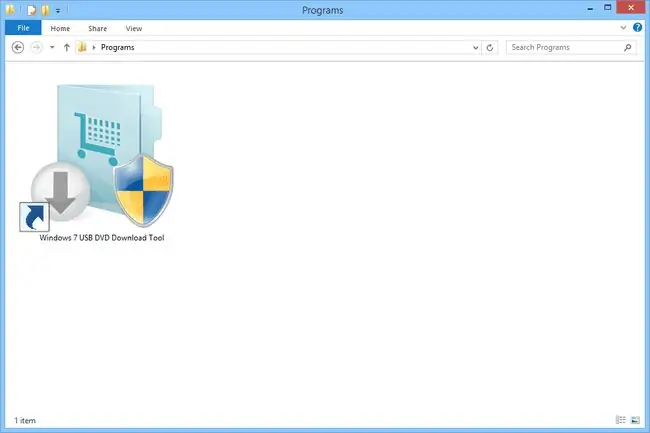The image size is (650, 433).
Task: Click the Forward navigation arrow
Action: [x=36, y=47]
